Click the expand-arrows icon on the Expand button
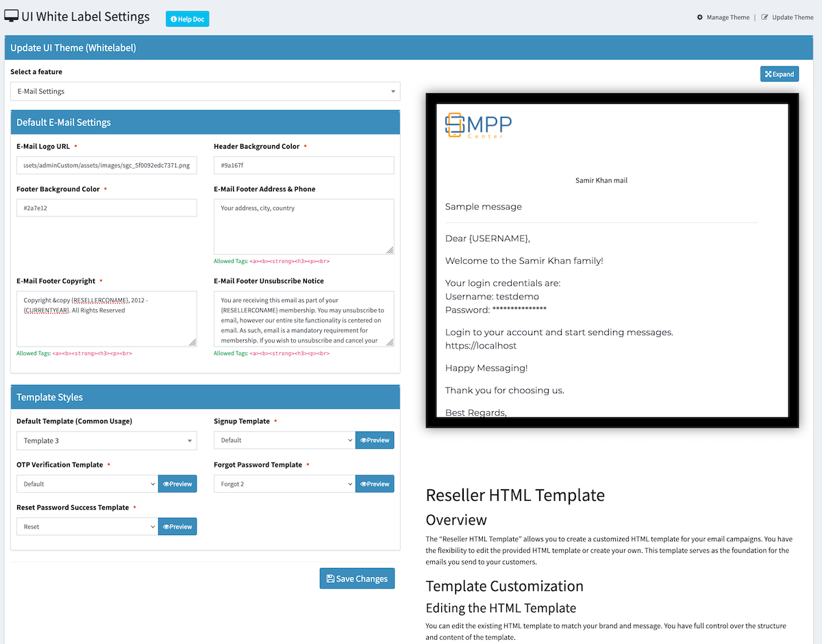822x644 pixels. point(769,73)
